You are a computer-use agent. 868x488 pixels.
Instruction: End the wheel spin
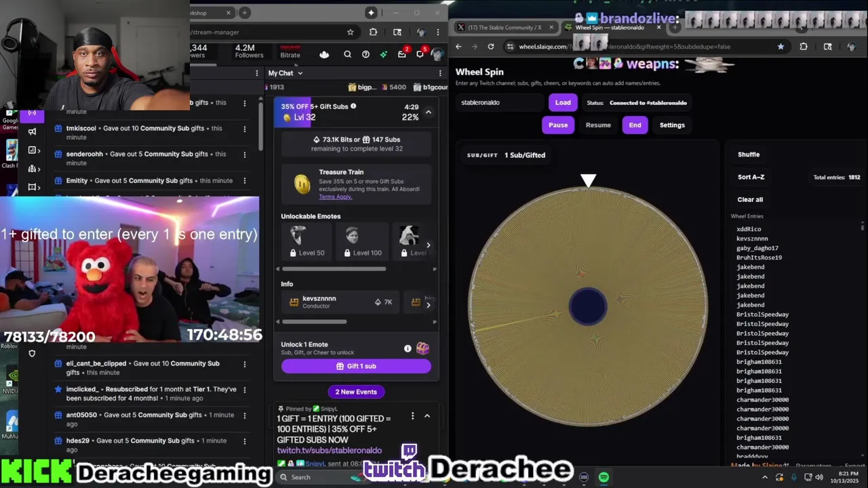pyautogui.click(x=635, y=125)
